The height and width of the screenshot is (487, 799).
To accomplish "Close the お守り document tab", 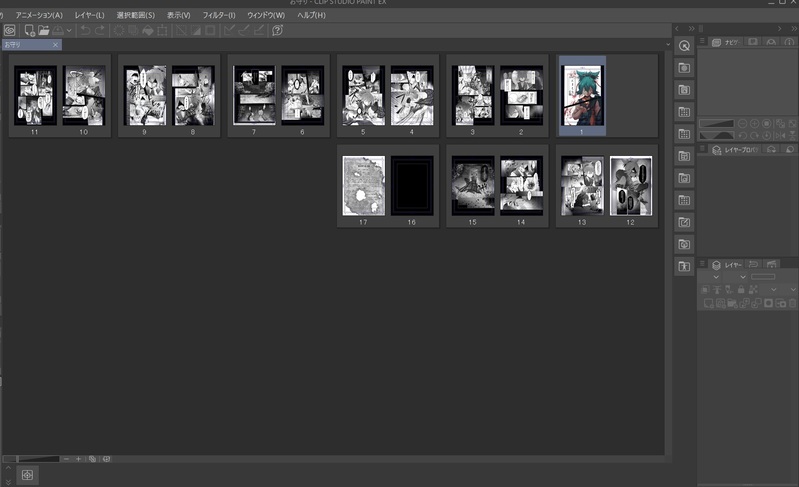I will [56, 45].
